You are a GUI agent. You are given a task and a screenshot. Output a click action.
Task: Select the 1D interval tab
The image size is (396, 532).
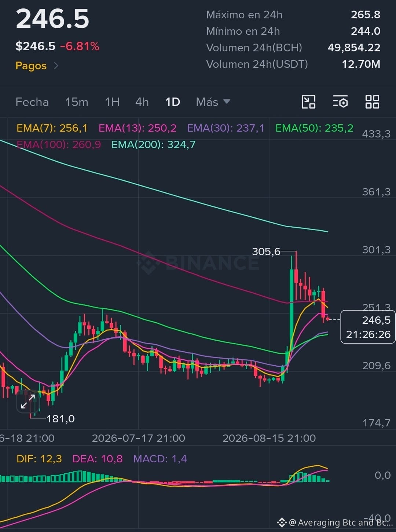tap(173, 102)
